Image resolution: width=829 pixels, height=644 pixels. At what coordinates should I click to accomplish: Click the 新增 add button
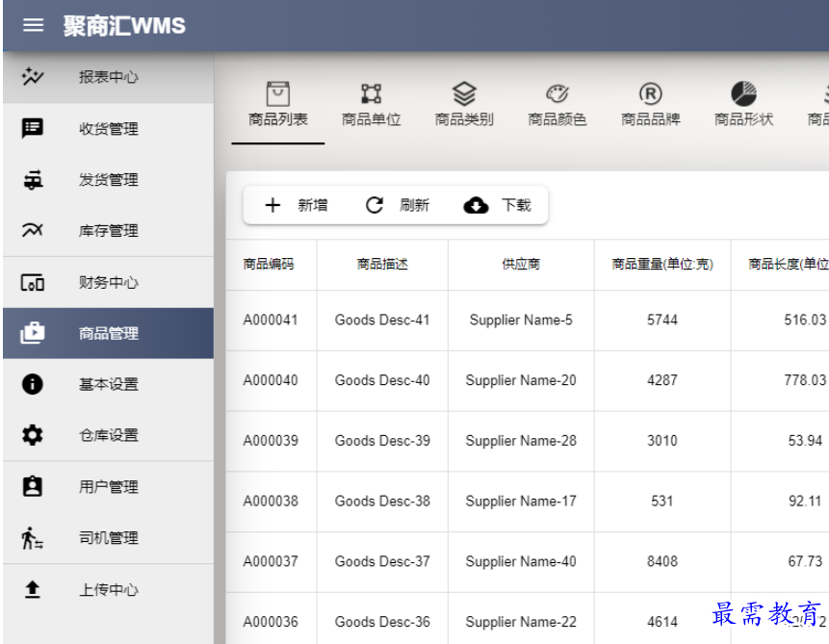(297, 205)
